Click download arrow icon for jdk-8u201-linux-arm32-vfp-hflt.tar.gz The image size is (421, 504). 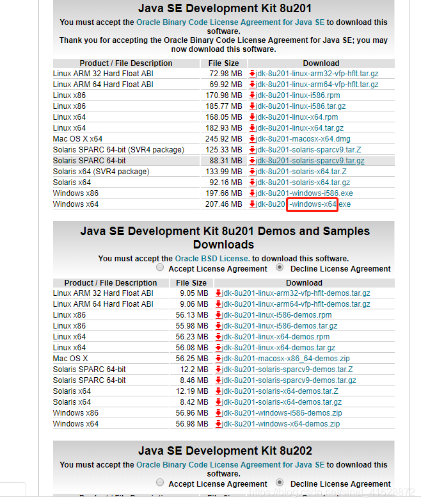click(252, 74)
